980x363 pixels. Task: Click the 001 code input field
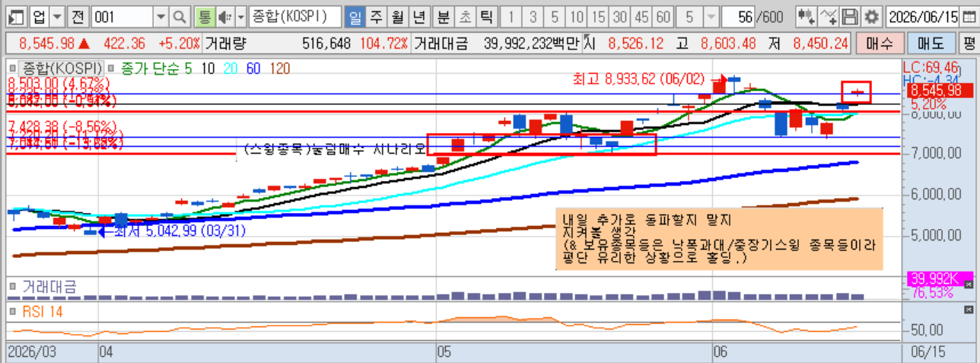pos(122,16)
